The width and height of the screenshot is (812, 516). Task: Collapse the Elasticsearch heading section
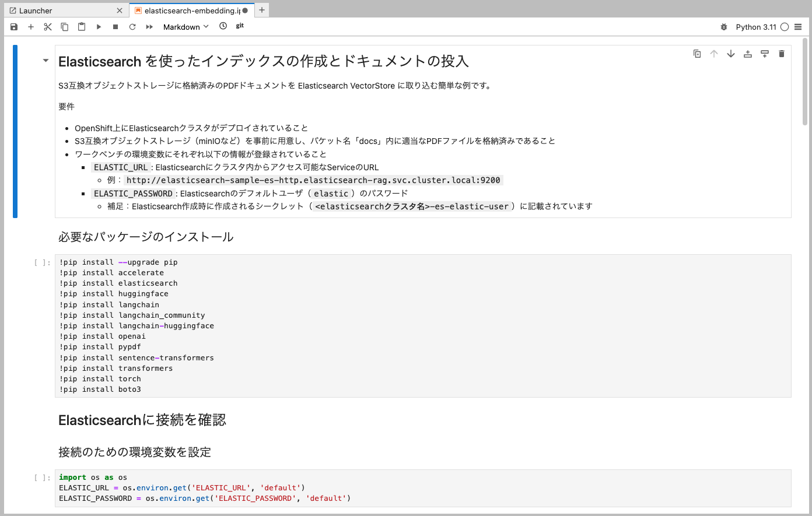tap(45, 60)
